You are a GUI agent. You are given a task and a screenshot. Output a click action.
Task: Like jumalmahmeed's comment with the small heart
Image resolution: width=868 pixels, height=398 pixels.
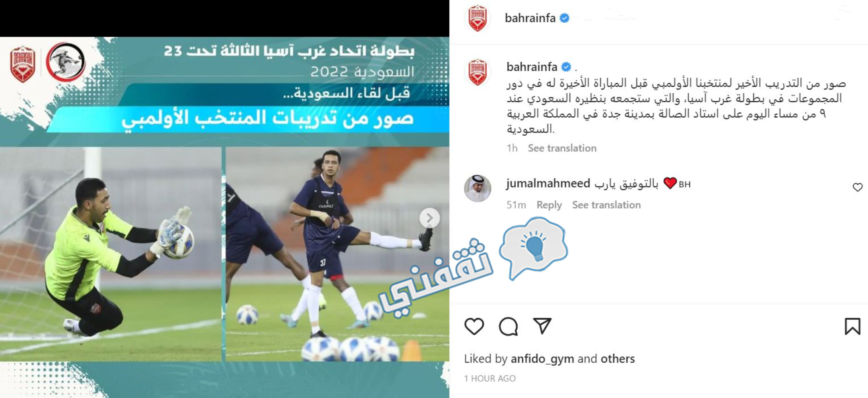858,187
